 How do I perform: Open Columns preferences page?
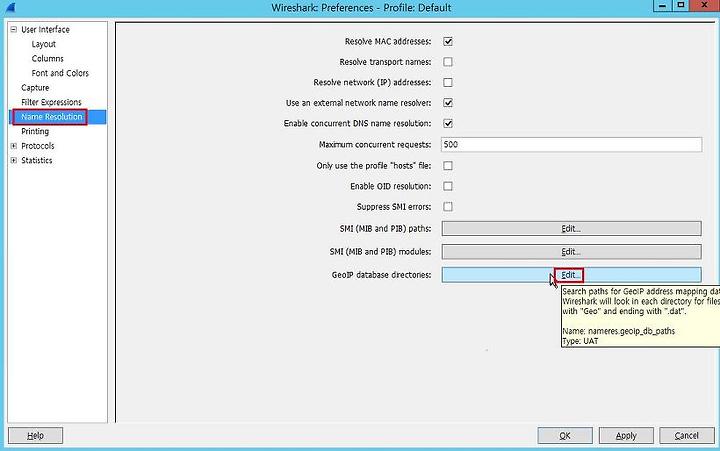(47, 58)
